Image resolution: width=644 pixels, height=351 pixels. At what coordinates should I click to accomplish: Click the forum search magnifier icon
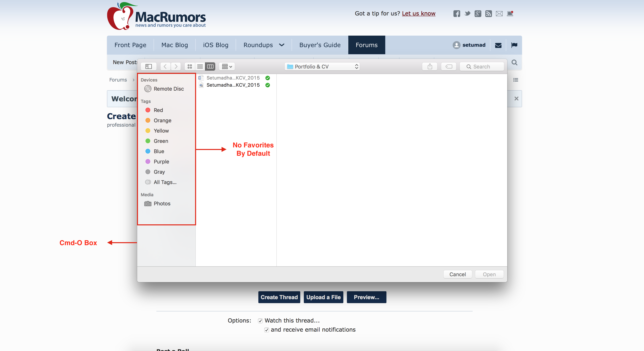click(514, 62)
